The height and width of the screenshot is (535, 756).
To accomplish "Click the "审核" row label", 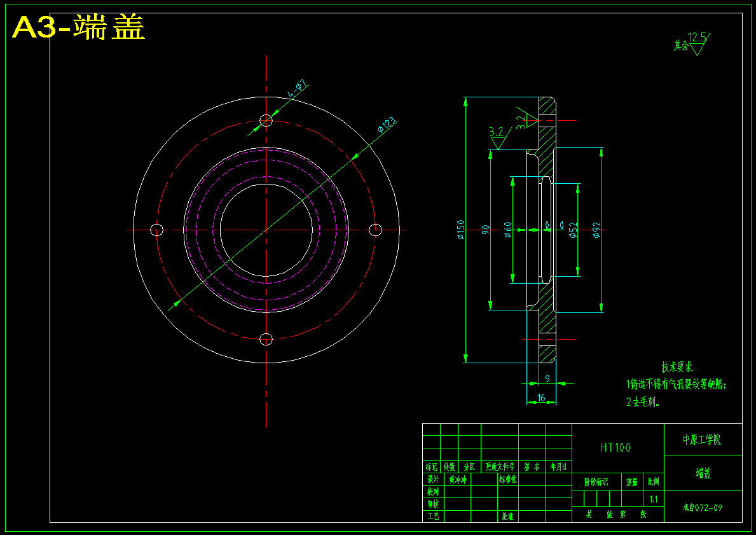I will click(x=432, y=504).
